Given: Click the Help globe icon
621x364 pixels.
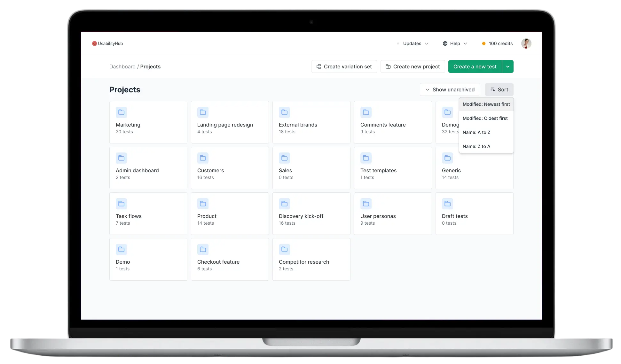Looking at the screenshot, I should click(x=445, y=43).
